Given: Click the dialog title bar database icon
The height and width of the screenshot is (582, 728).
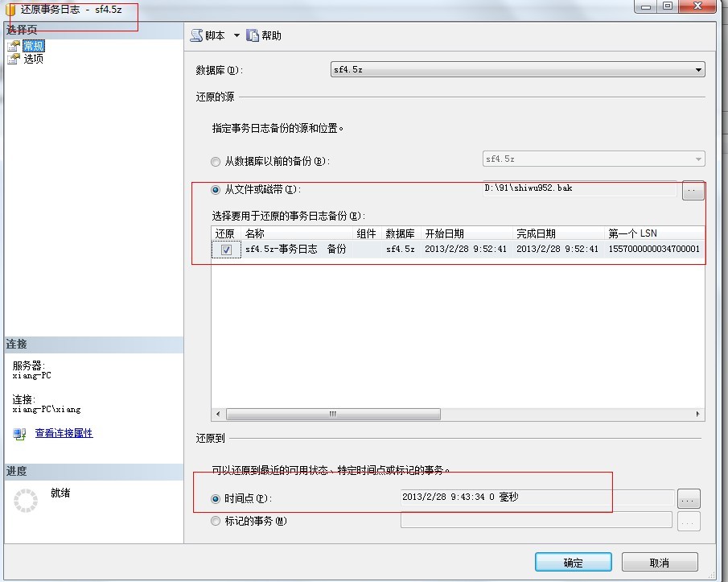Looking at the screenshot, I should point(10,10).
